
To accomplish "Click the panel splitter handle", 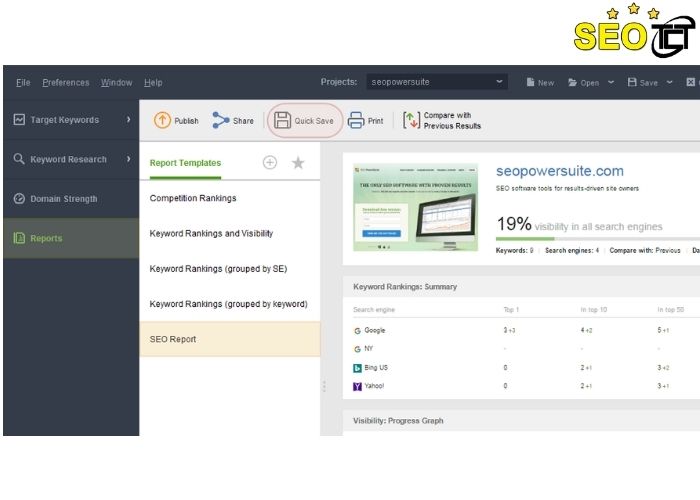I will point(324,386).
